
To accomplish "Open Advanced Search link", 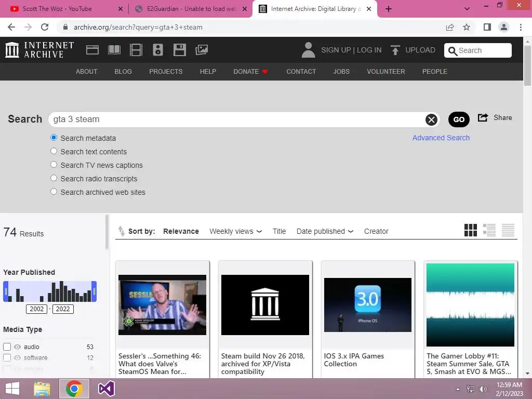I will [x=441, y=138].
